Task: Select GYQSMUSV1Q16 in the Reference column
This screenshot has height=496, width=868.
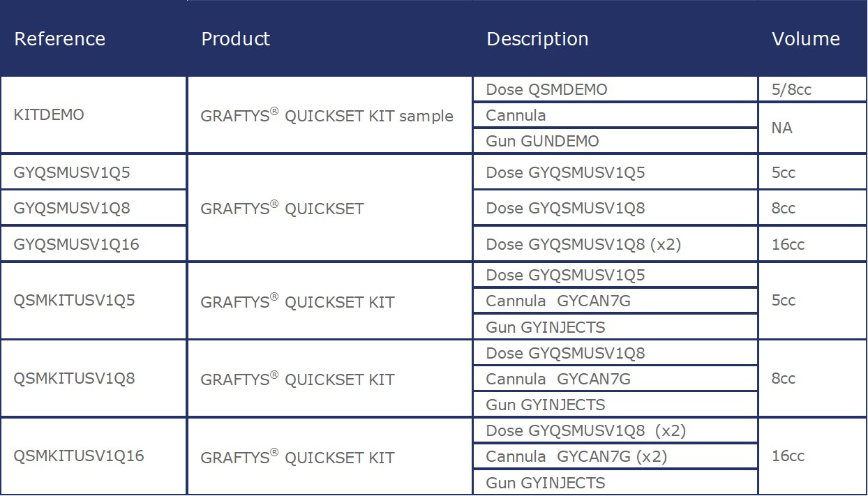Action: click(x=77, y=244)
